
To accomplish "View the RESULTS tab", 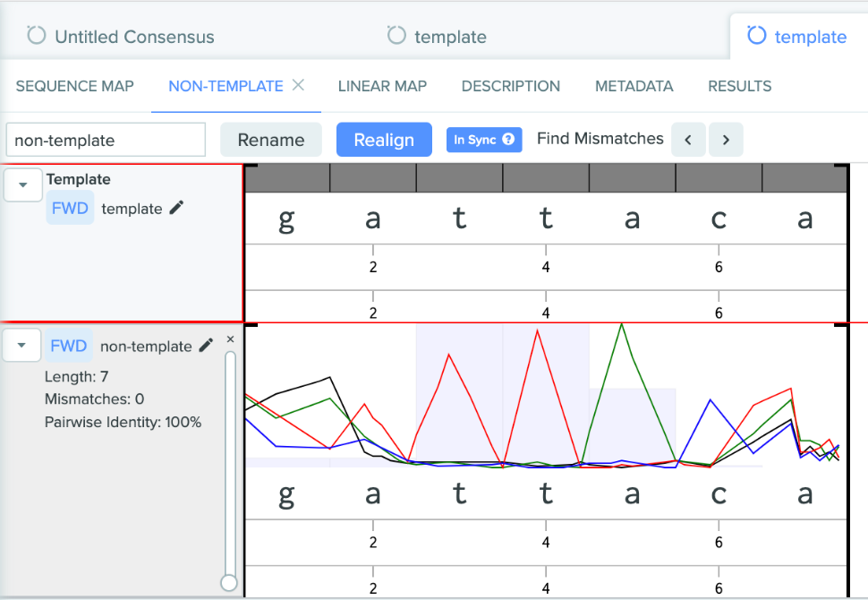I will pos(739,86).
